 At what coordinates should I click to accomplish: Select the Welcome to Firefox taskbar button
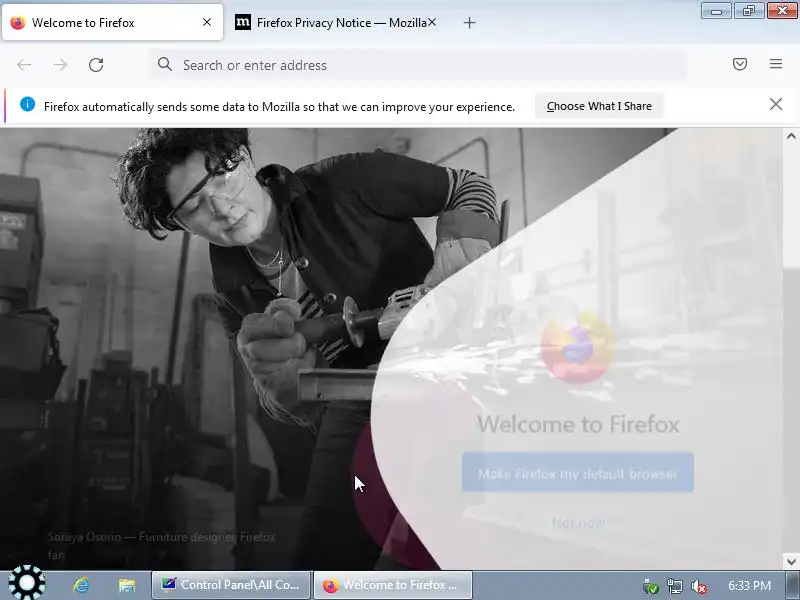[393, 585]
